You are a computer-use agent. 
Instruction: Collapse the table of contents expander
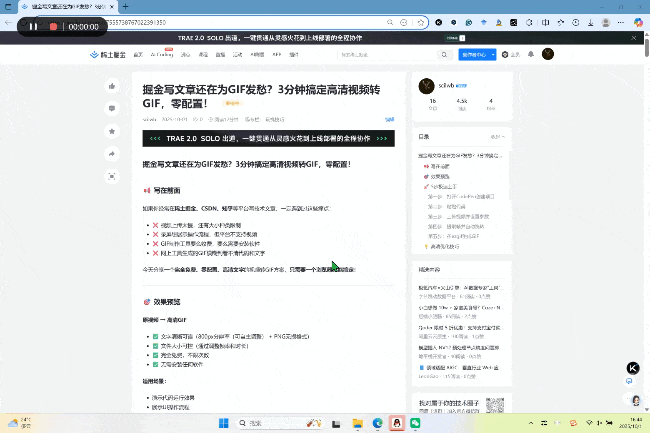point(497,137)
